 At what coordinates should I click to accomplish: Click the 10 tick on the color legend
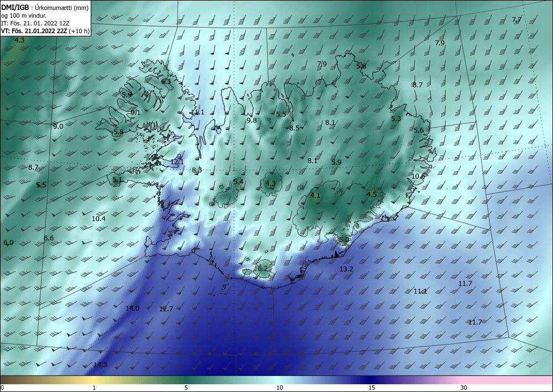click(x=279, y=388)
